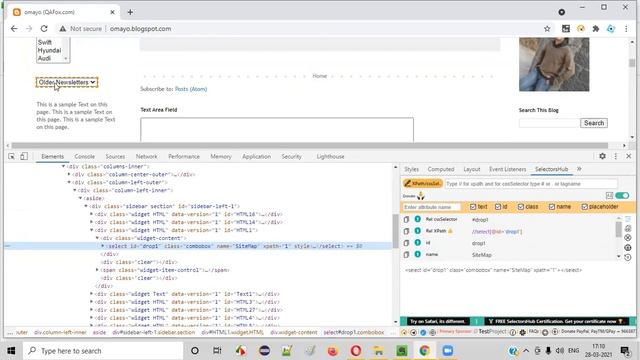Click the Home link on the page
The image size is (640, 360).
tap(320, 76)
